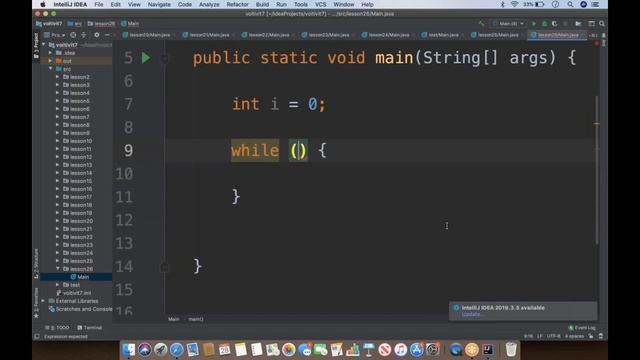
Task: Collapse the main method fold marker on line 5
Action: click(164, 59)
